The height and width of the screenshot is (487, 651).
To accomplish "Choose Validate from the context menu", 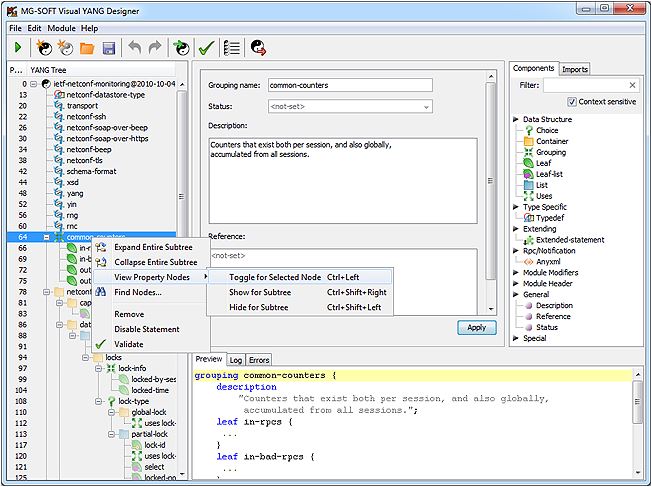I will (150, 345).
